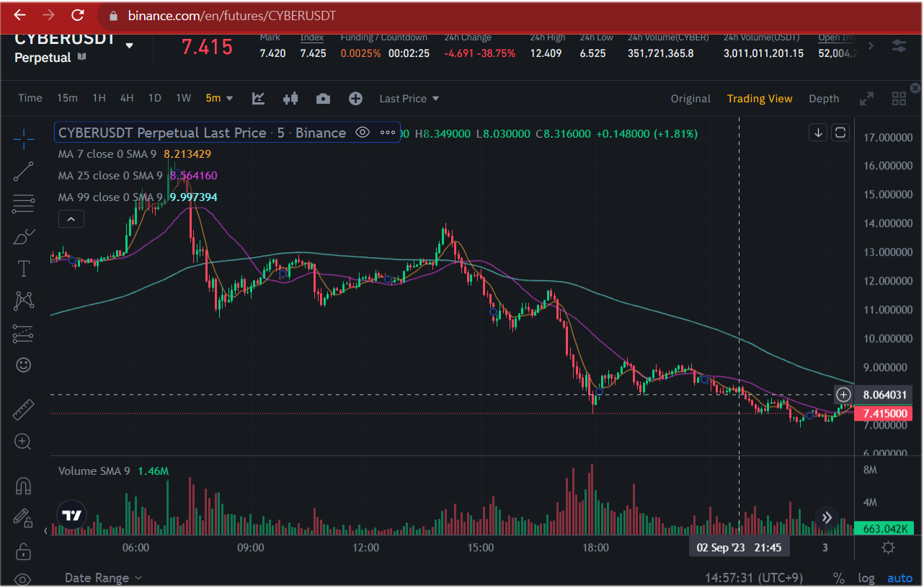The height and width of the screenshot is (588, 924).
Task: Click the ruler measure tool
Action: [x=23, y=409]
